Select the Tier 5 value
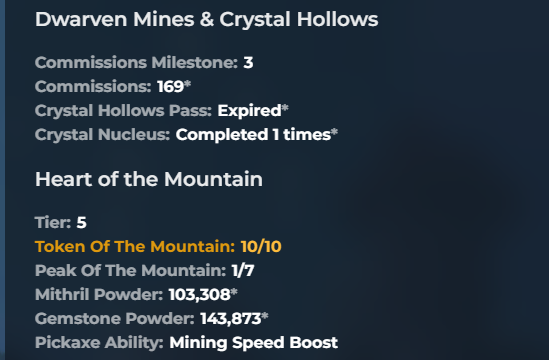549x360 pixels. tap(81, 223)
